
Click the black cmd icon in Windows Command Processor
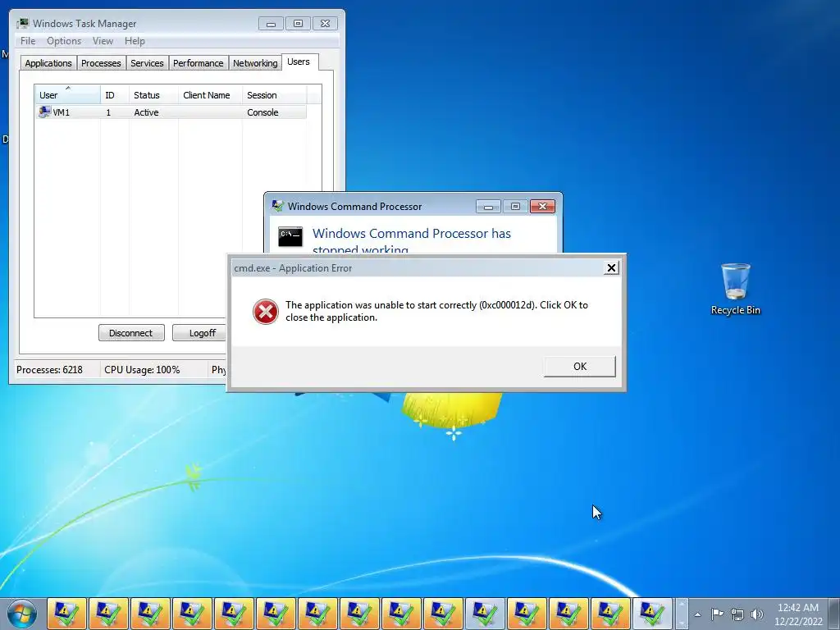(x=290, y=236)
